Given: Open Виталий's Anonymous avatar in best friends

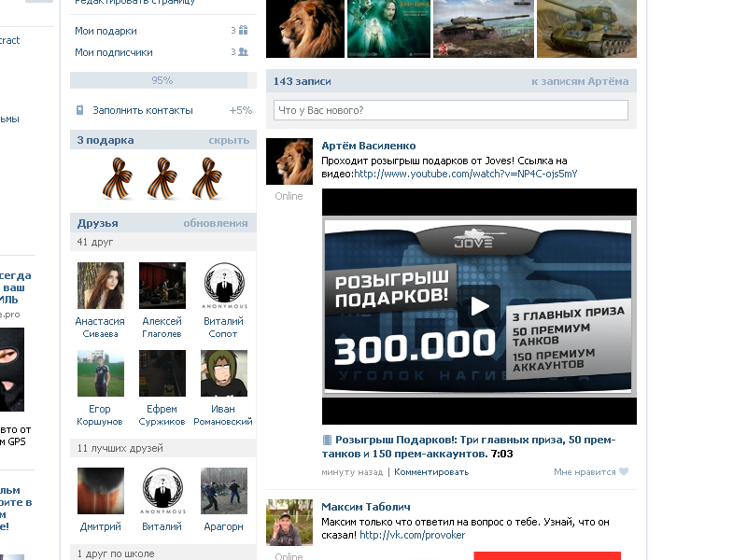Looking at the screenshot, I should pyautogui.click(x=162, y=491).
